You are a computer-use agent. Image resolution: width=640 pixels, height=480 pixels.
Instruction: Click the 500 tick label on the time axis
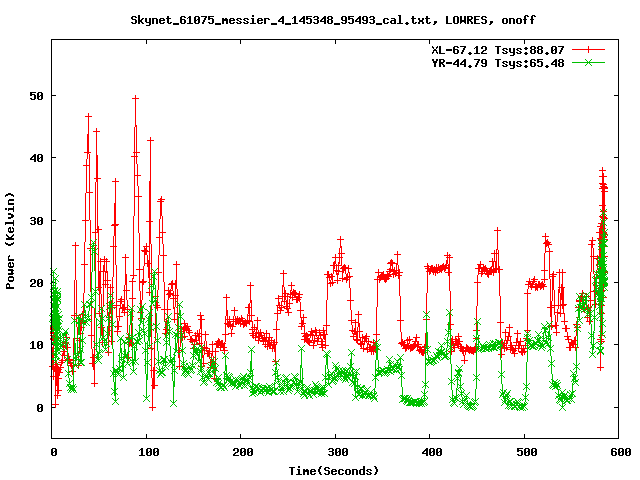525,452
